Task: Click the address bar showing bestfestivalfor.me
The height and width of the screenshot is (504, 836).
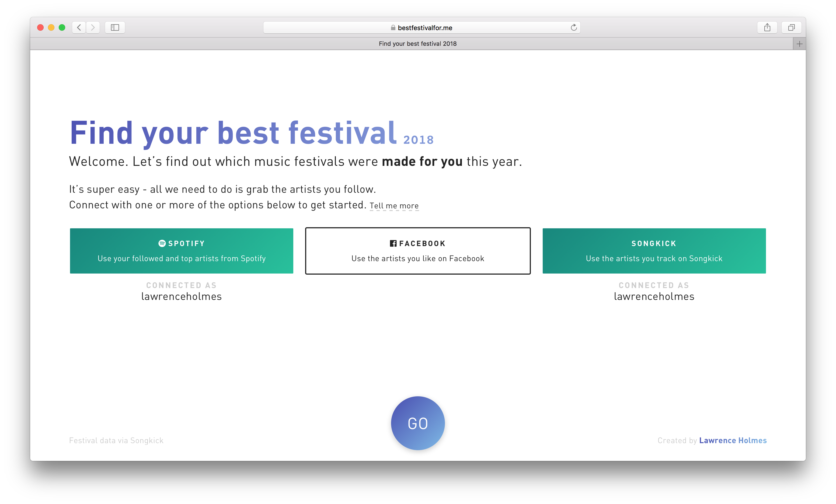Action: [422, 27]
